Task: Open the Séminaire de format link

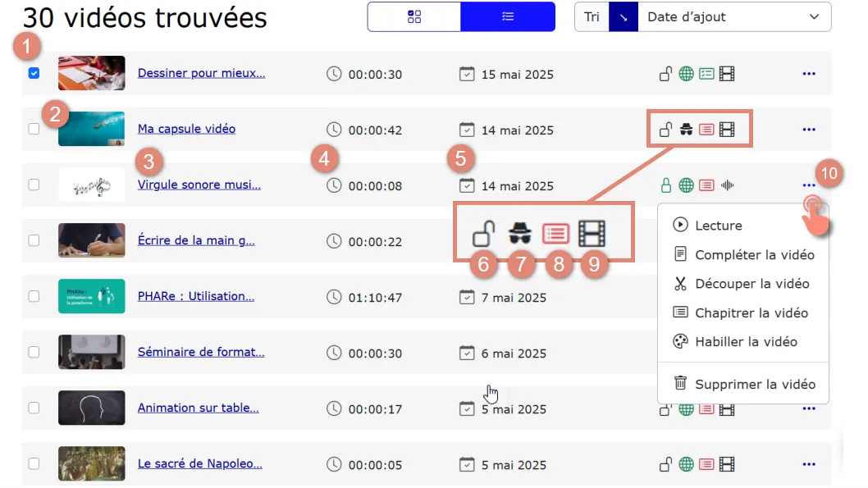Action: click(x=201, y=352)
